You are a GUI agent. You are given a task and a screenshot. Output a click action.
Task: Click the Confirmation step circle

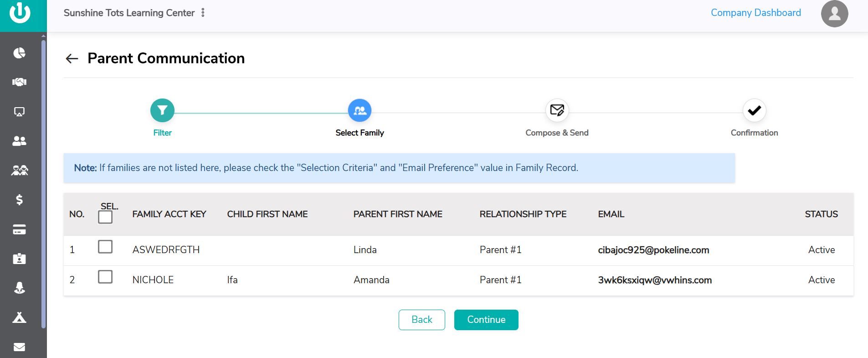[754, 110]
